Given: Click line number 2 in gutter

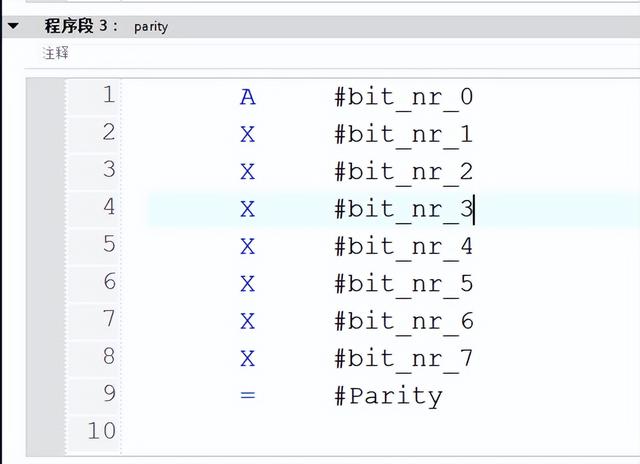Looking at the screenshot, I should point(109,132).
